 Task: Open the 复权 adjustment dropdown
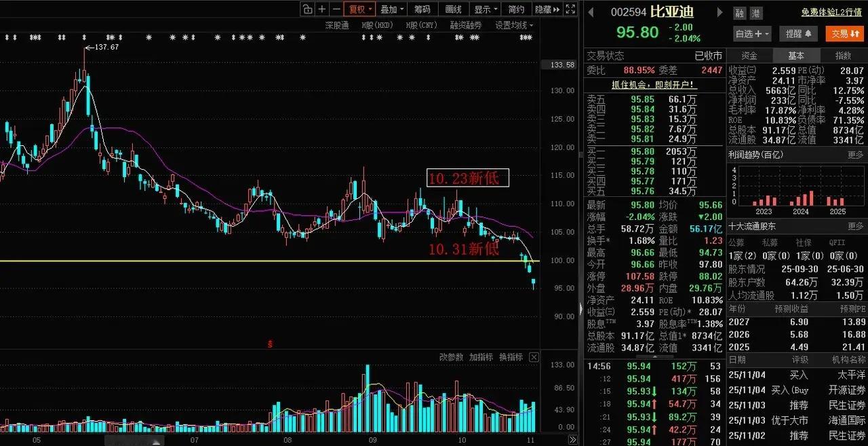(x=360, y=9)
